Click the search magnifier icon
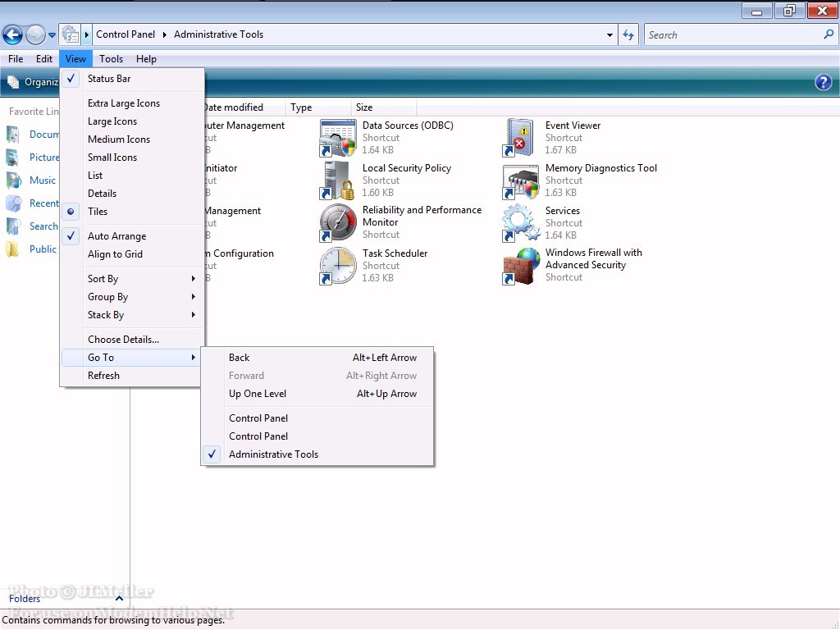 click(x=829, y=34)
